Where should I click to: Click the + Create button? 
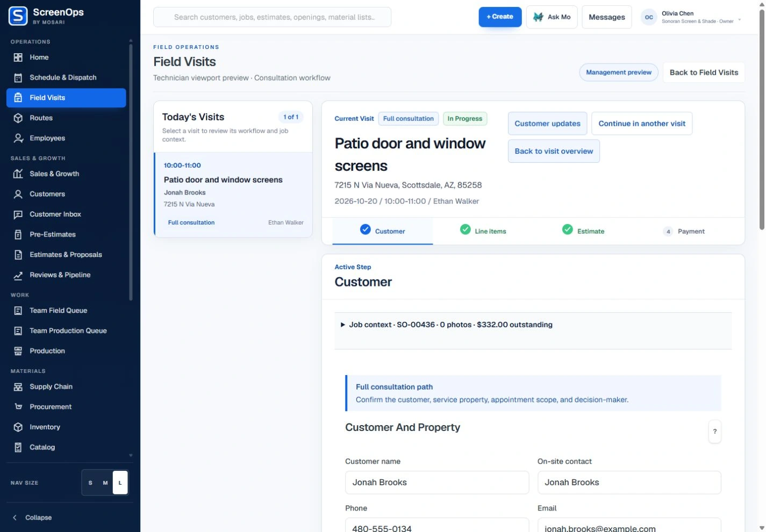tap(500, 17)
